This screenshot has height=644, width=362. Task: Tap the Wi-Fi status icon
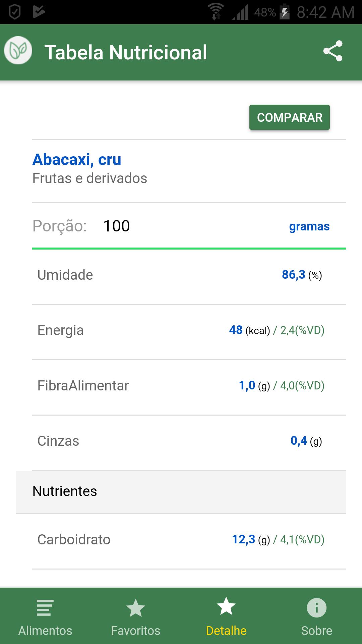(216, 12)
